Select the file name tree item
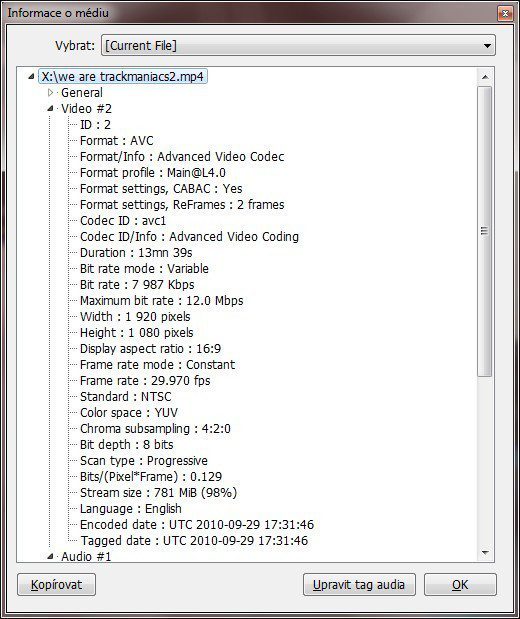This screenshot has width=520, height=619. [123, 77]
